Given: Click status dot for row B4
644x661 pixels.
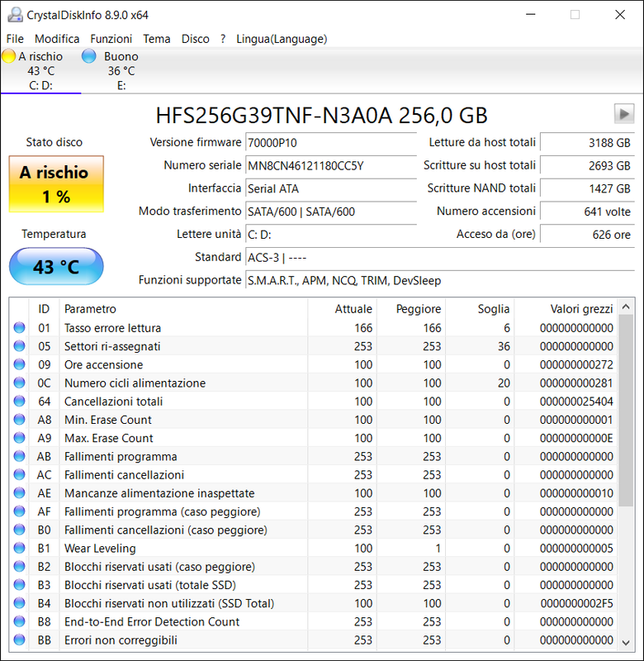Looking at the screenshot, I should point(19,603).
